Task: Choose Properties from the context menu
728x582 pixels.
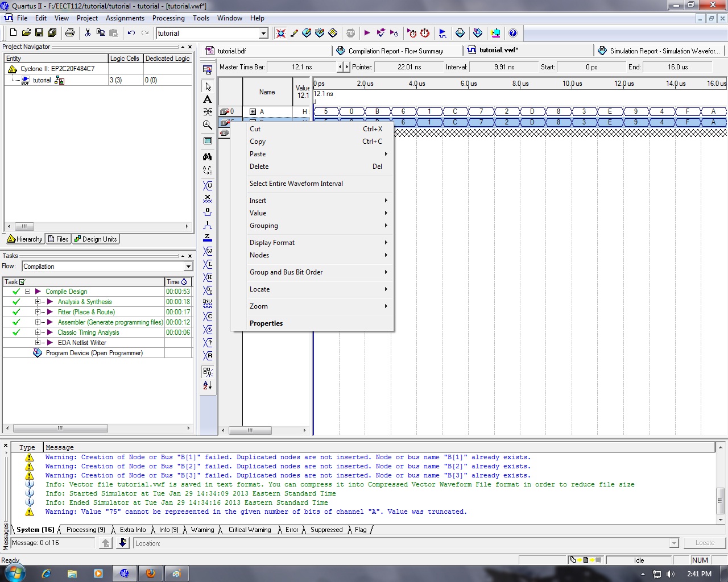Action: 312,323
